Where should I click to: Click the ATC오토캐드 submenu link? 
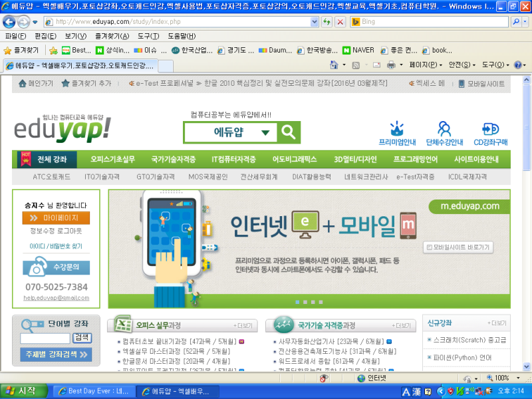click(x=52, y=177)
